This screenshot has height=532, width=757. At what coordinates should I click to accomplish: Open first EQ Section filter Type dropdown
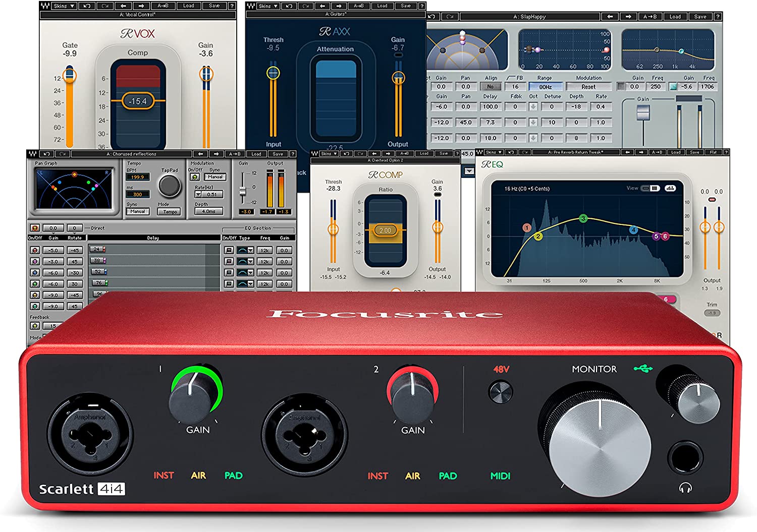(245, 250)
